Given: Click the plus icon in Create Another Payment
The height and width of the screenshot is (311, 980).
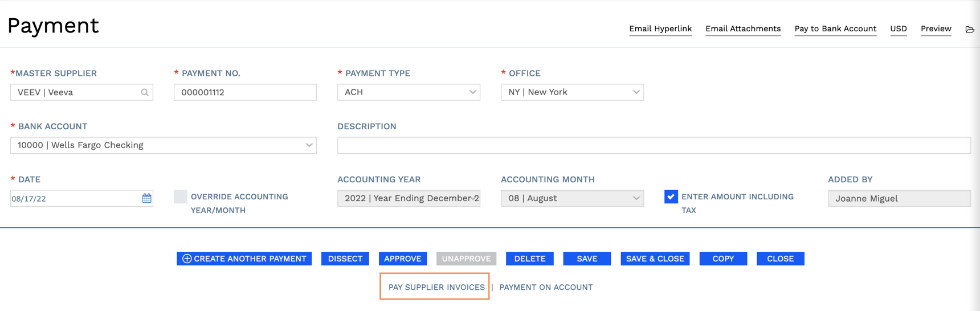Looking at the screenshot, I should 187,259.
